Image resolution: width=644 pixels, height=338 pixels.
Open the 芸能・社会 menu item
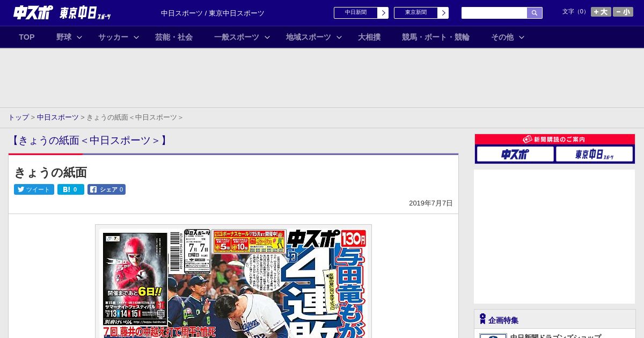pyautogui.click(x=174, y=37)
